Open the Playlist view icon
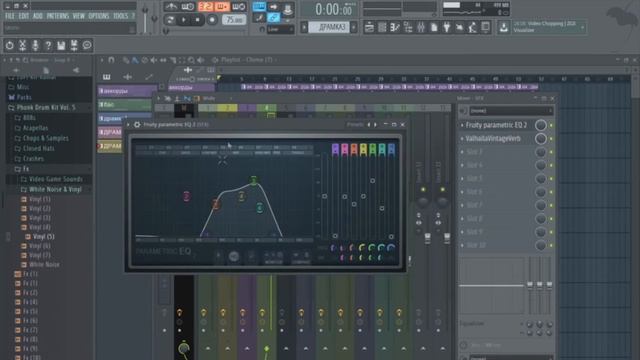The height and width of the screenshot is (360, 640). coord(369,27)
